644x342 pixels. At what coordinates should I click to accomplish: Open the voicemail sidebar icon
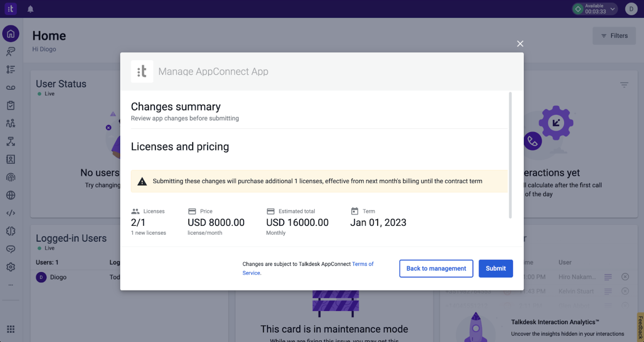pyautogui.click(x=11, y=87)
